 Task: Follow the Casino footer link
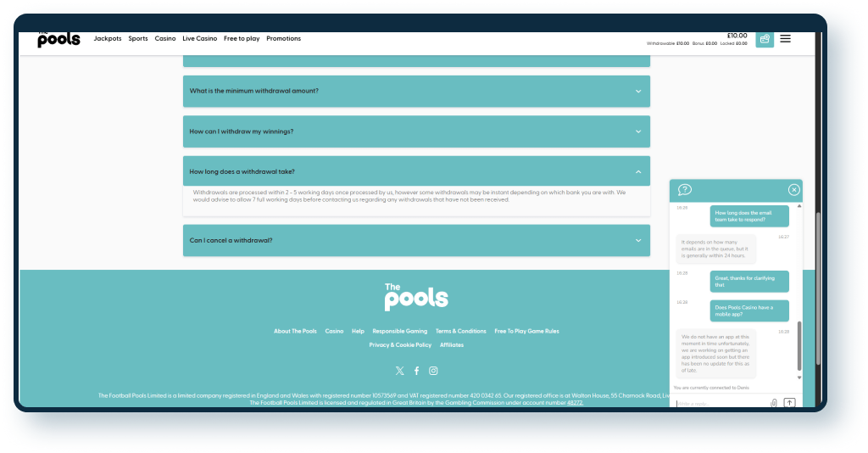334,331
